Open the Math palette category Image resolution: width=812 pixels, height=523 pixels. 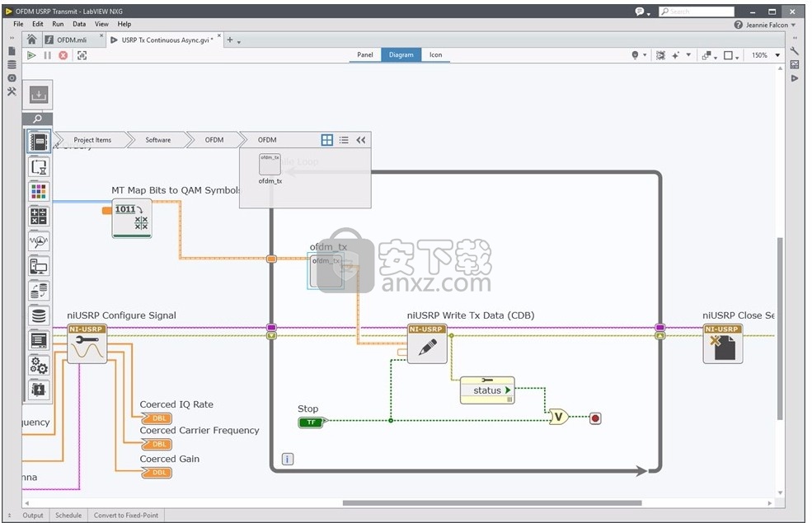tap(39, 217)
